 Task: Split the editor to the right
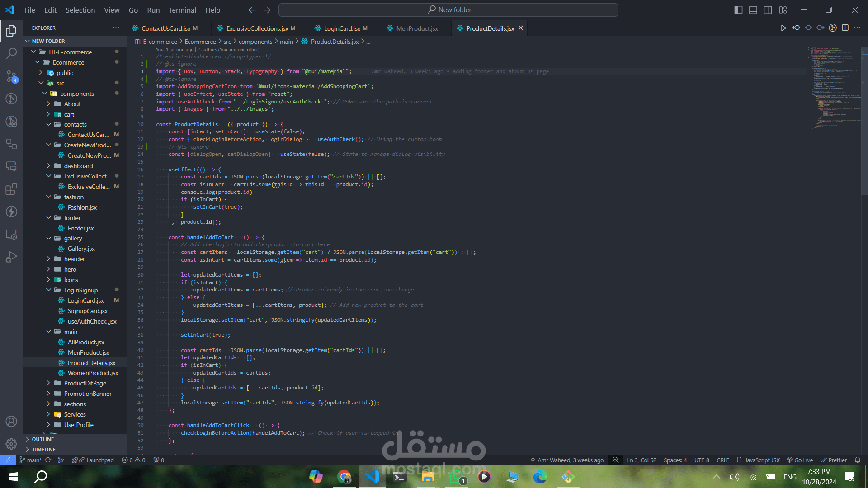point(845,28)
